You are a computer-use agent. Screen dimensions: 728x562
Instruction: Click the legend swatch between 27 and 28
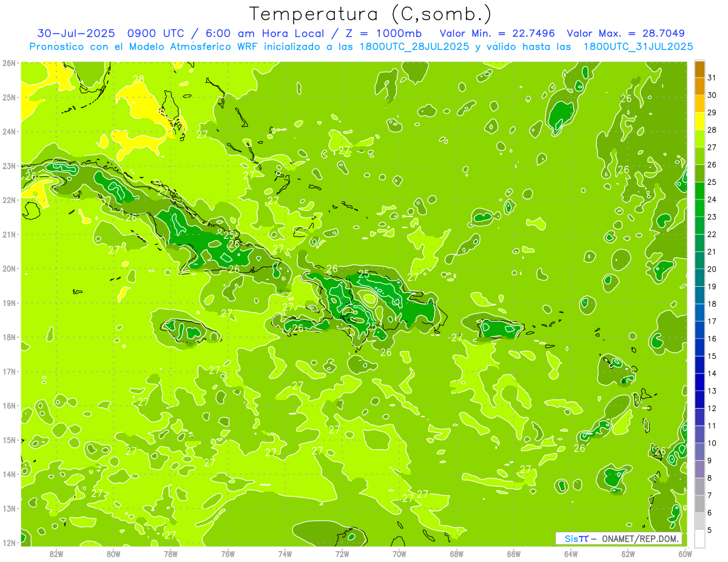pos(699,138)
